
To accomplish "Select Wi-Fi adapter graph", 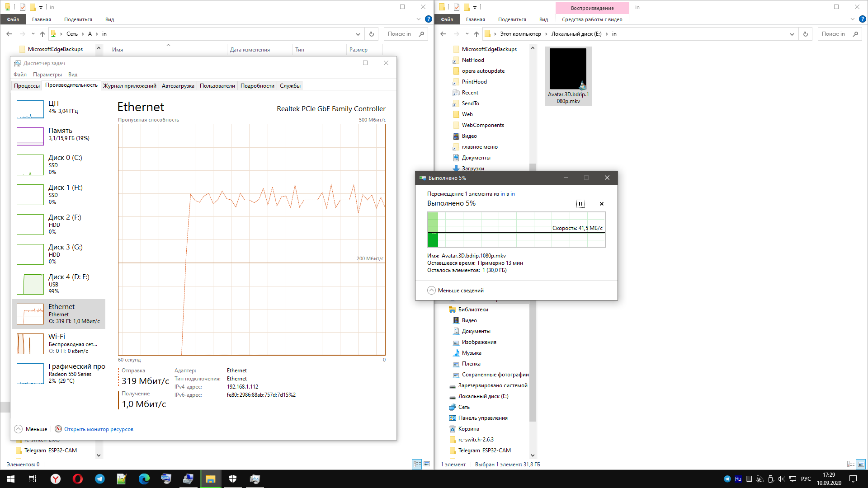I will click(x=59, y=343).
